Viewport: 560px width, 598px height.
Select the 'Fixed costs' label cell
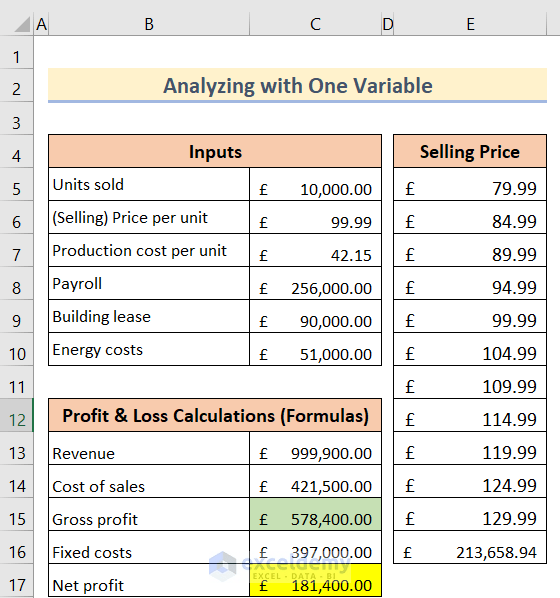(149, 547)
